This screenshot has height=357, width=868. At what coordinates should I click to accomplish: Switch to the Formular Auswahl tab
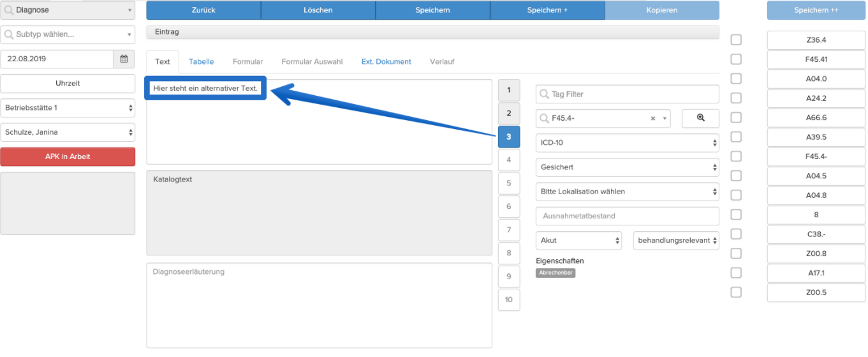(x=312, y=62)
